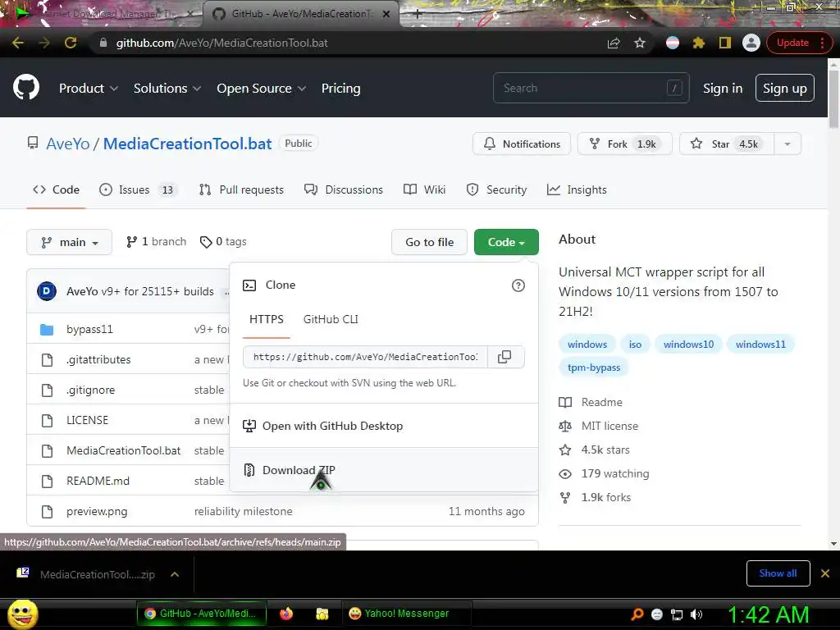This screenshot has height=630, width=840.
Task: Open the share page icon in the address bar
Action: (x=614, y=43)
